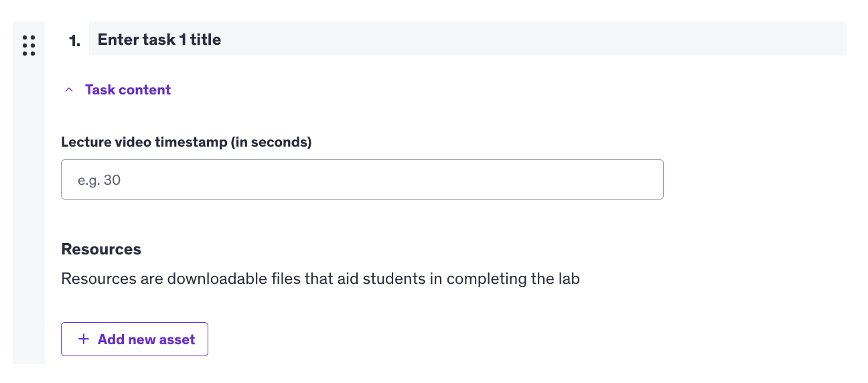Click the 'Enter task 1 title' placeholder text

point(159,40)
